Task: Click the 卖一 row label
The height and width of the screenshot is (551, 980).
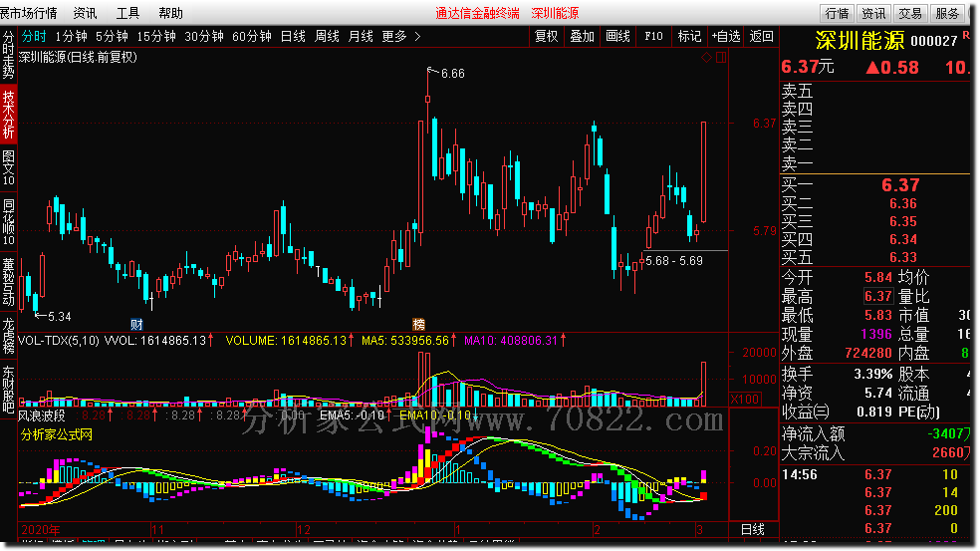Action: point(798,163)
